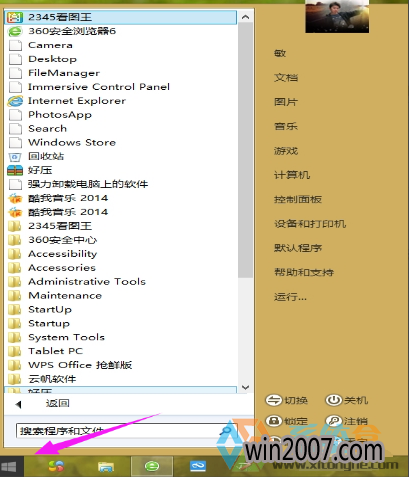Click the program list scrollbar down arrow
Screen dimensions: 409x477
point(246,387)
